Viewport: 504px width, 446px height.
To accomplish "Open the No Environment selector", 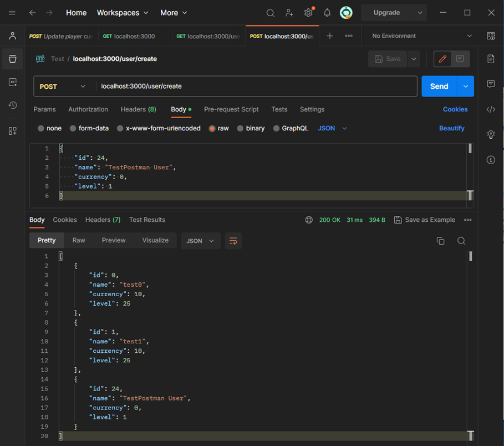I will [x=421, y=36].
